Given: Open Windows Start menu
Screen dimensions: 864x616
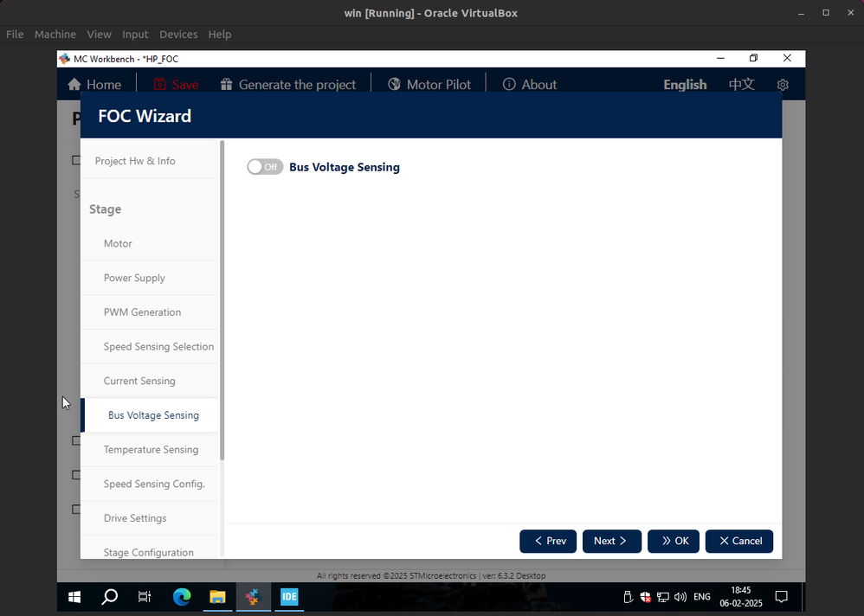Looking at the screenshot, I should click(74, 597).
